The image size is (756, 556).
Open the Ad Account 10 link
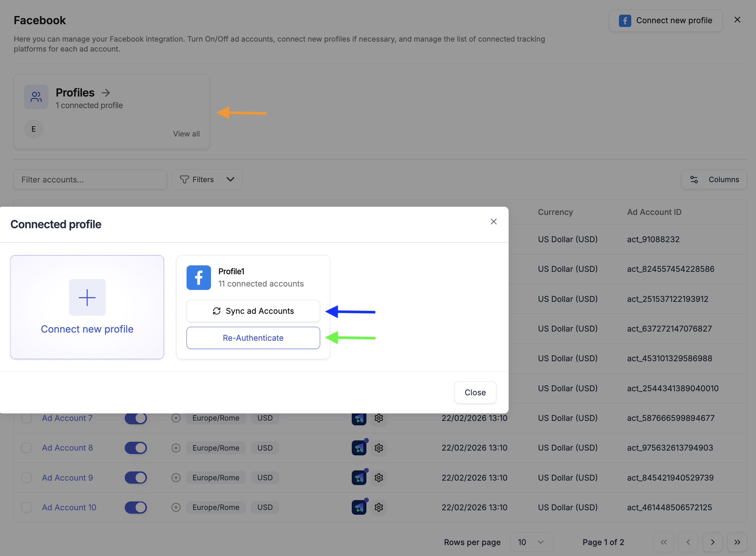tap(69, 508)
